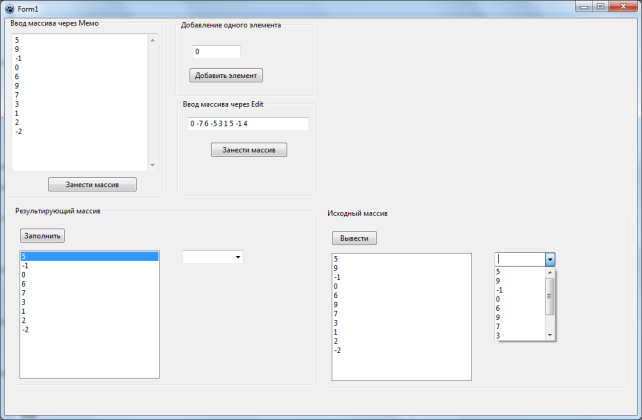642x420 pixels.
Task: Click line '0' in the Memo input
Action: point(17,68)
